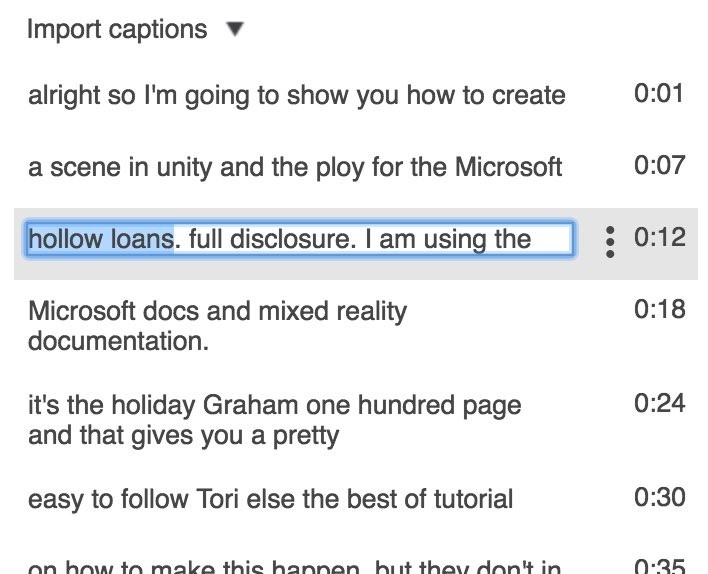
Task: Jump to the 0:18 timestamp
Action: [x=659, y=309]
